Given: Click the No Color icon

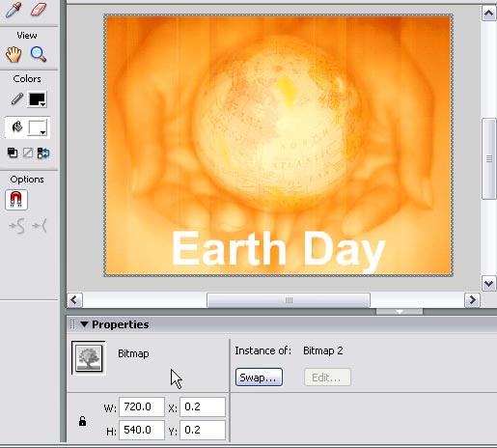Looking at the screenshot, I should (28, 153).
